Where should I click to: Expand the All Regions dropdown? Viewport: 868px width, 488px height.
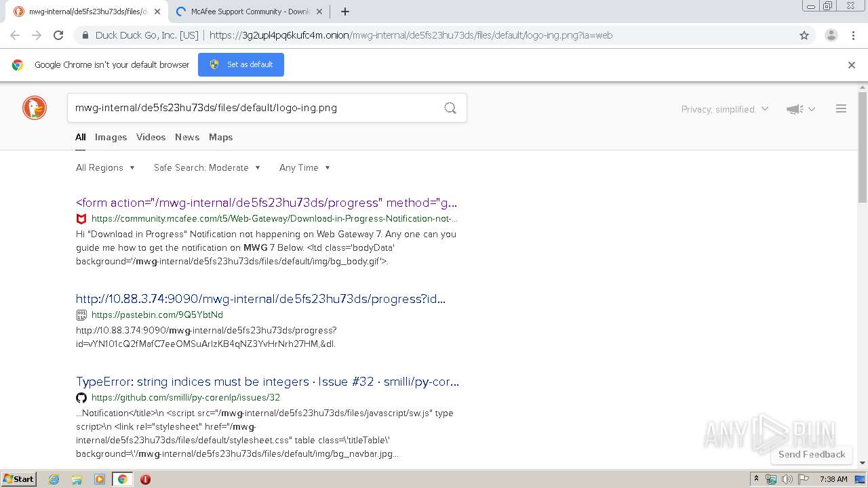point(105,167)
